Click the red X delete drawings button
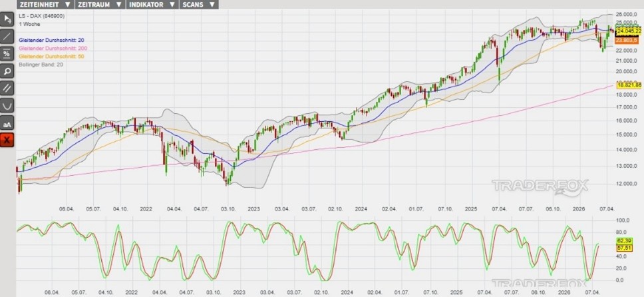 click(7, 141)
